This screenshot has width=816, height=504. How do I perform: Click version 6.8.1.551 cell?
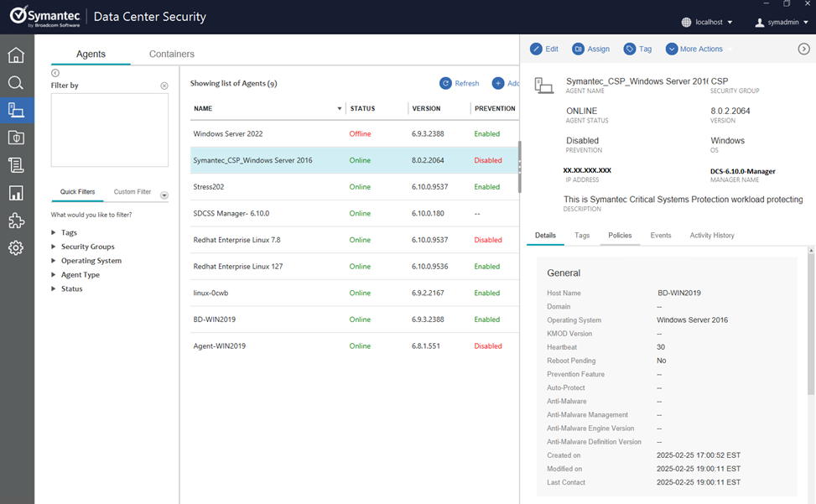(x=426, y=346)
